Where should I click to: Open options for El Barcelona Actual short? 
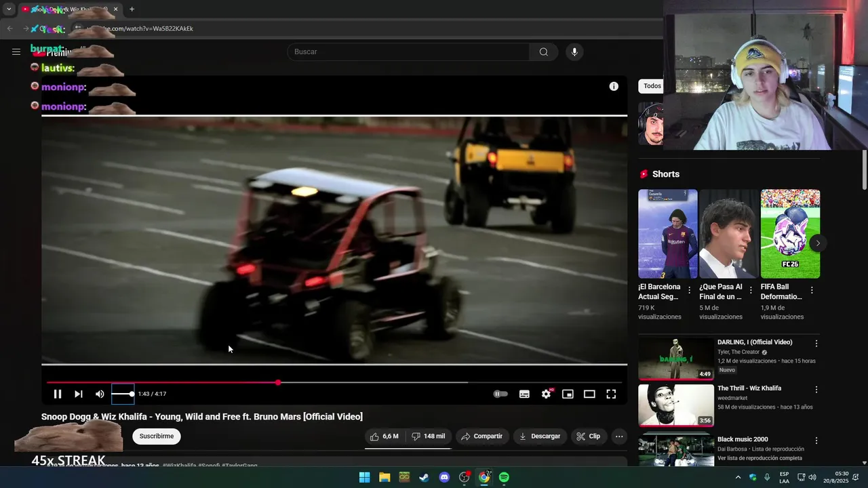690,290
